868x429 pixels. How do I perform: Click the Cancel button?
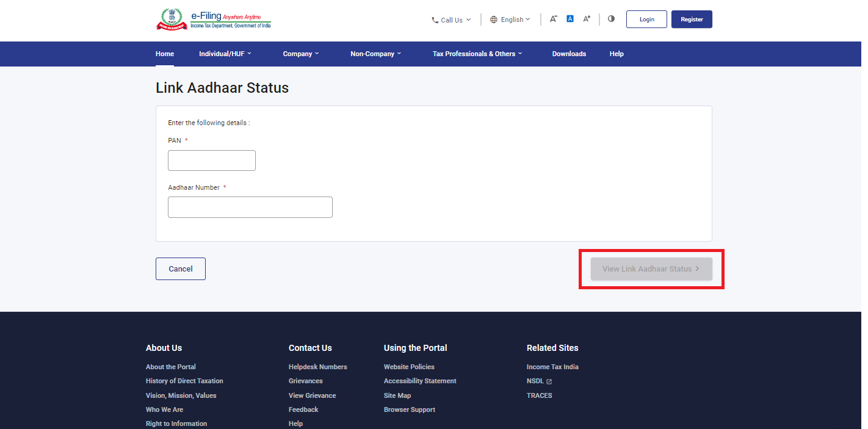[181, 269]
